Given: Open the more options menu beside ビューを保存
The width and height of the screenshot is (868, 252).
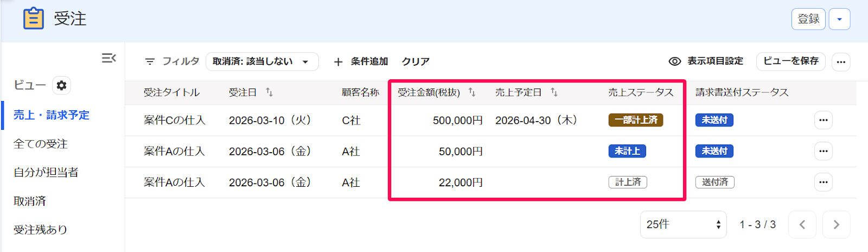Looking at the screenshot, I should click(x=841, y=62).
